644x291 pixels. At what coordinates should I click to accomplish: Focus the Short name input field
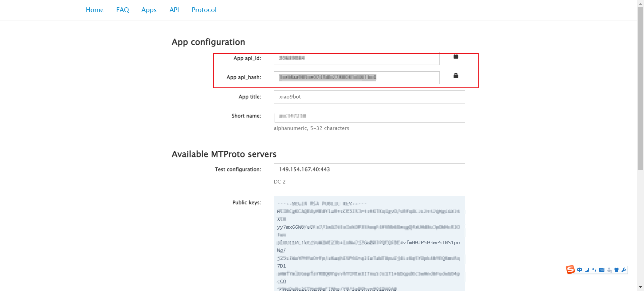(369, 116)
